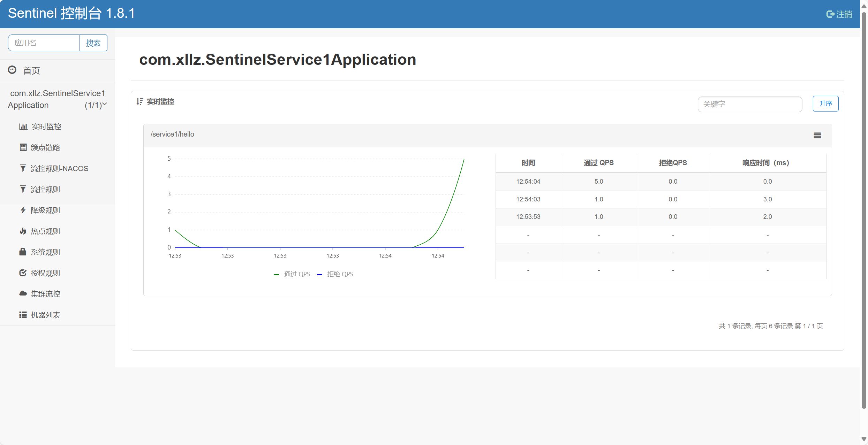Click the filter icon for 流控规则-NACOS
The width and height of the screenshot is (868, 445).
23,168
